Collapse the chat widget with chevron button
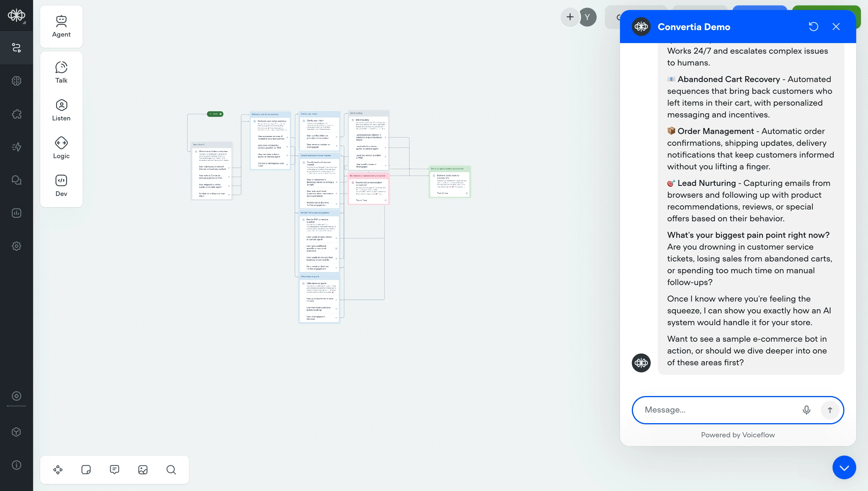 844,467
